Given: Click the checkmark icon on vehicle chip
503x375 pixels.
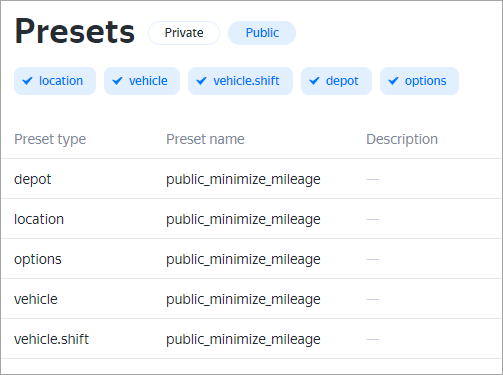Looking at the screenshot, I should [x=117, y=81].
